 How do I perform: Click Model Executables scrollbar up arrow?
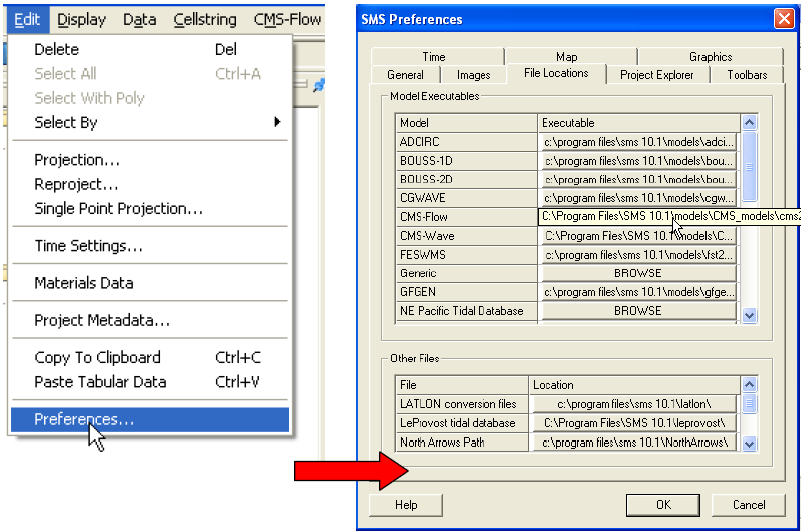pos(749,122)
